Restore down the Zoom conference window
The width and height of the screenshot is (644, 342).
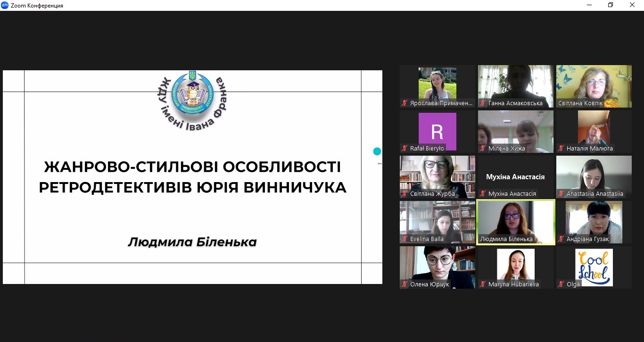[611, 5]
